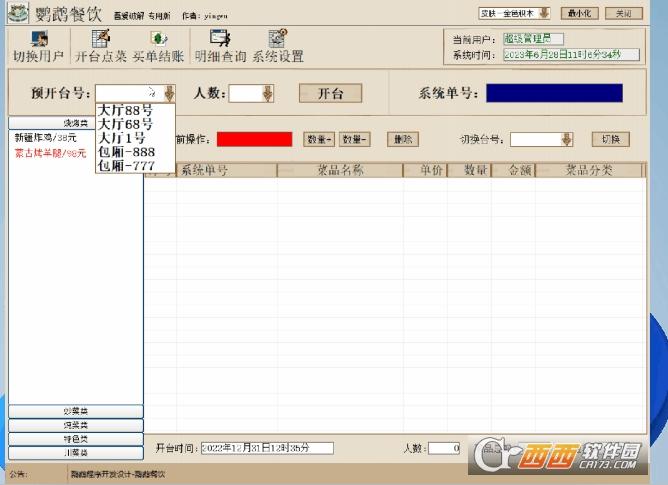Click the 系统单号 column header
This screenshot has width=668, height=485.
coord(227,170)
